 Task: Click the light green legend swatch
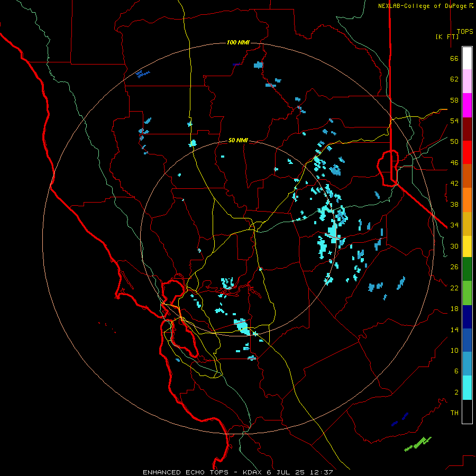pos(467,293)
